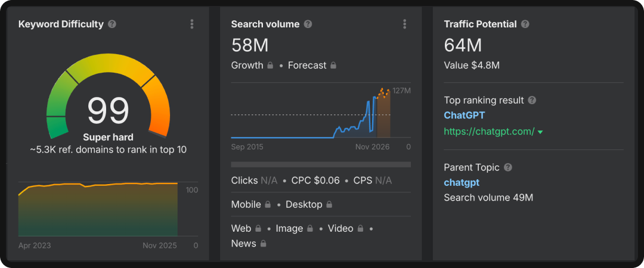Click the 99 difficulty score
This screenshot has height=268, width=644.
[108, 110]
